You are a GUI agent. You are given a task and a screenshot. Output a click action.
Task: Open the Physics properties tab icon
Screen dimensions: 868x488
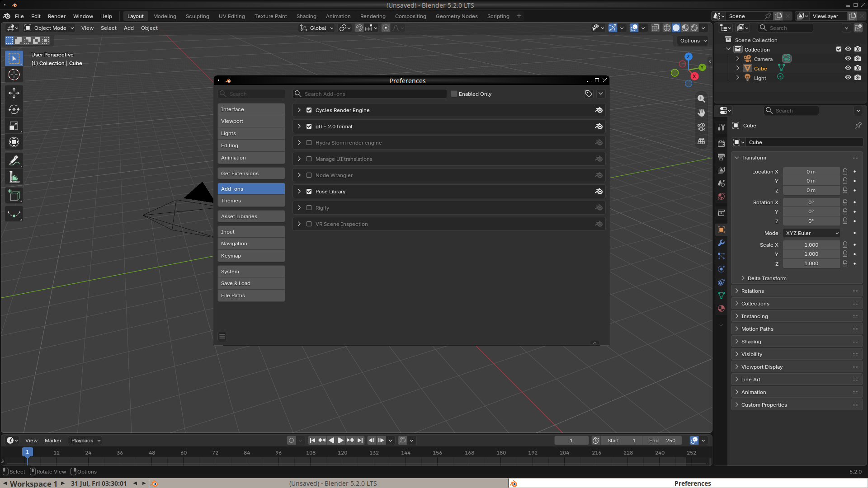[721, 269]
